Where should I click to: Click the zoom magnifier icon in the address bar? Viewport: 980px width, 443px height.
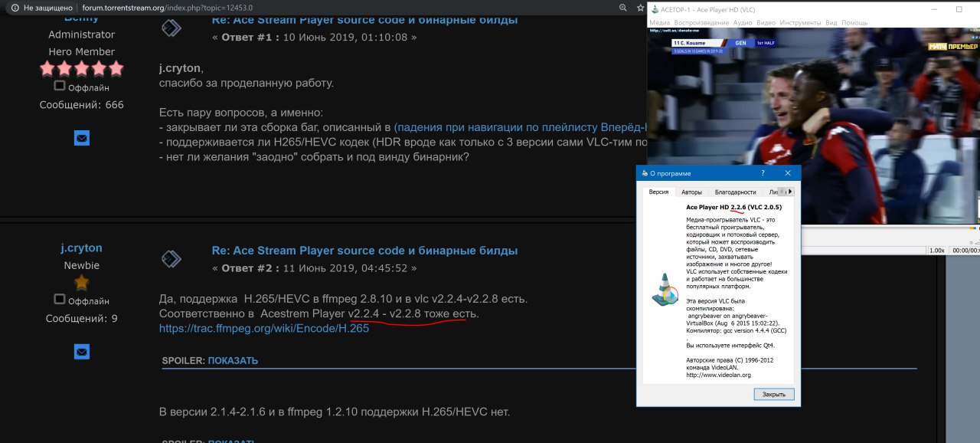pyautogui.click(x=623, y=7)
